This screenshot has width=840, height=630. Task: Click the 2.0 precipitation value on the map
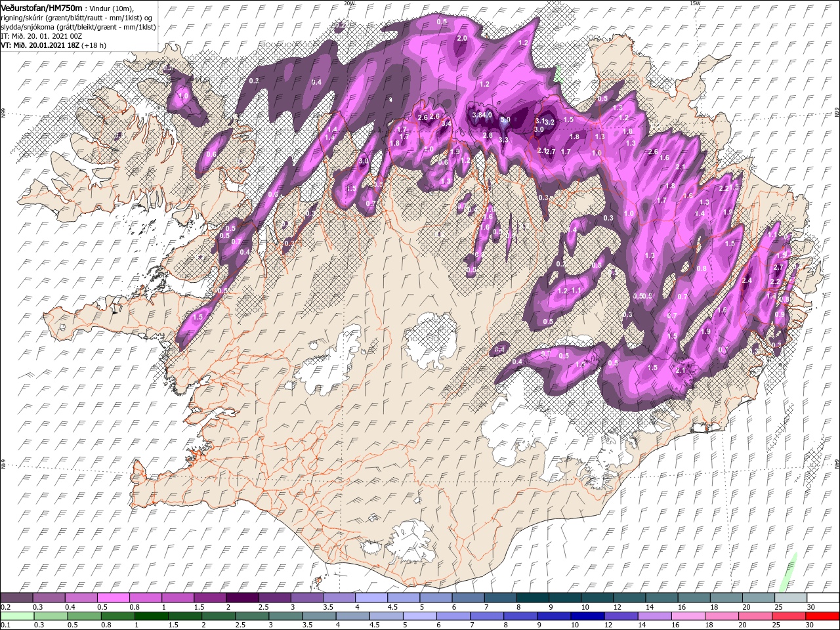coord(461,39)
